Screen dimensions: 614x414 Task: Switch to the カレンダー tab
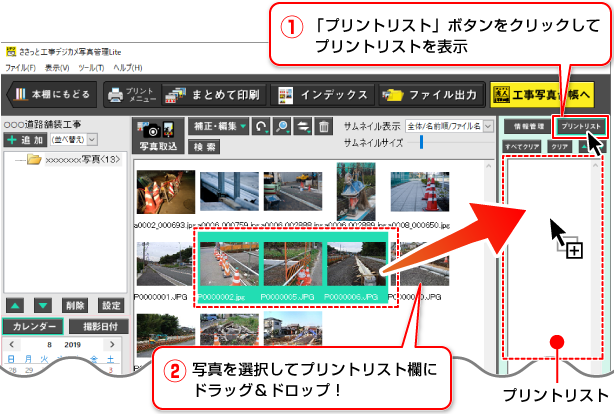tap(33, 326)
